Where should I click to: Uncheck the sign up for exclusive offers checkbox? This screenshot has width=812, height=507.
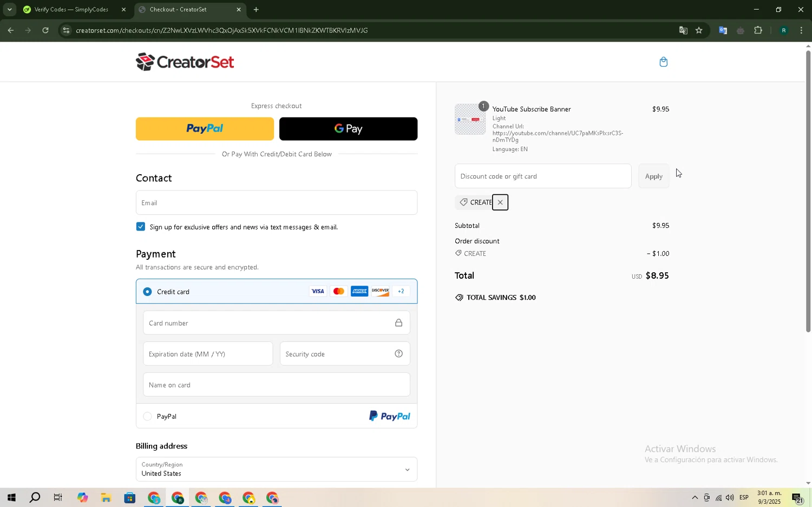click(141, 227)
